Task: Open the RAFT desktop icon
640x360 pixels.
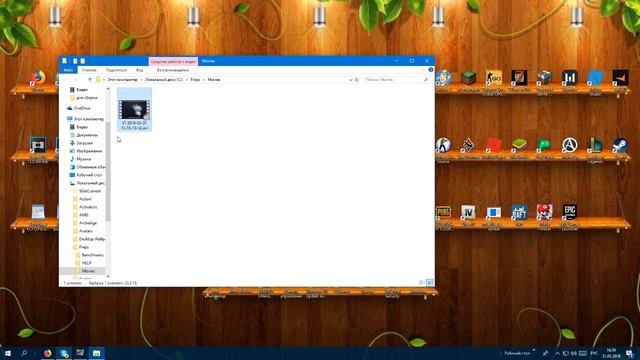Action: (x=519, y=212)
